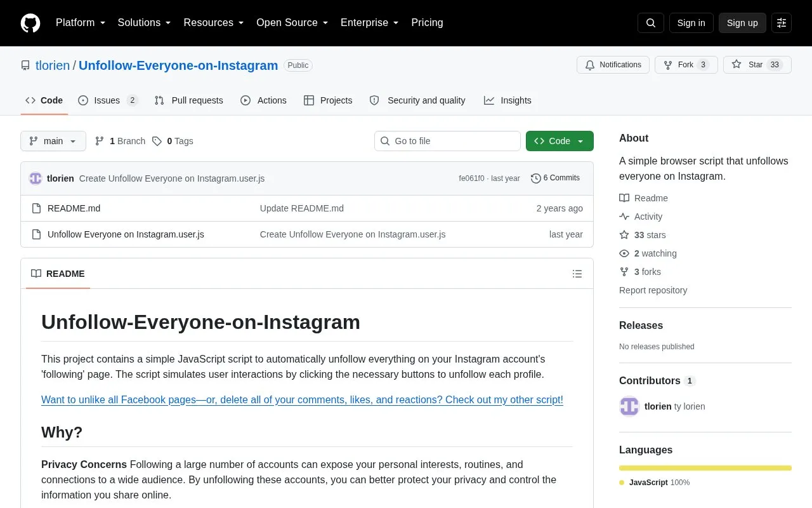Click the book icon beside Readme in About

[x=624, y=198]
